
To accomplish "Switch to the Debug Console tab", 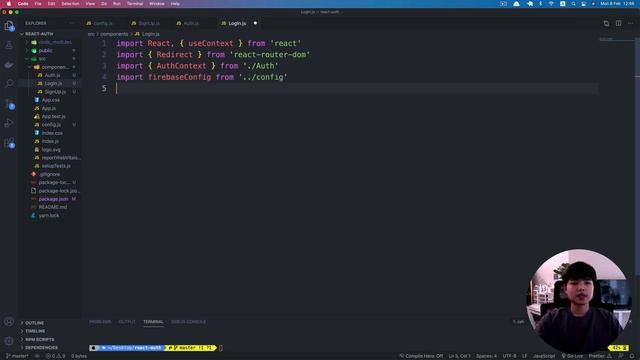I will (188, 322).
